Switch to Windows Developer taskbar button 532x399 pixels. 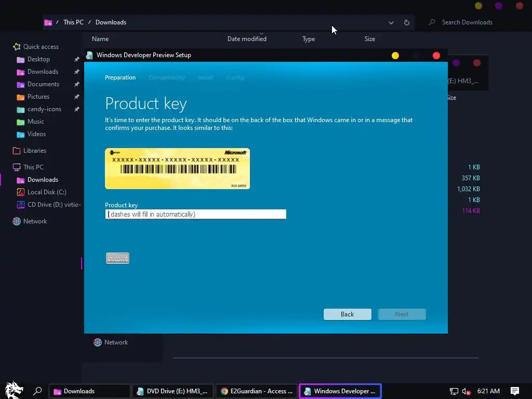(340, 391)
